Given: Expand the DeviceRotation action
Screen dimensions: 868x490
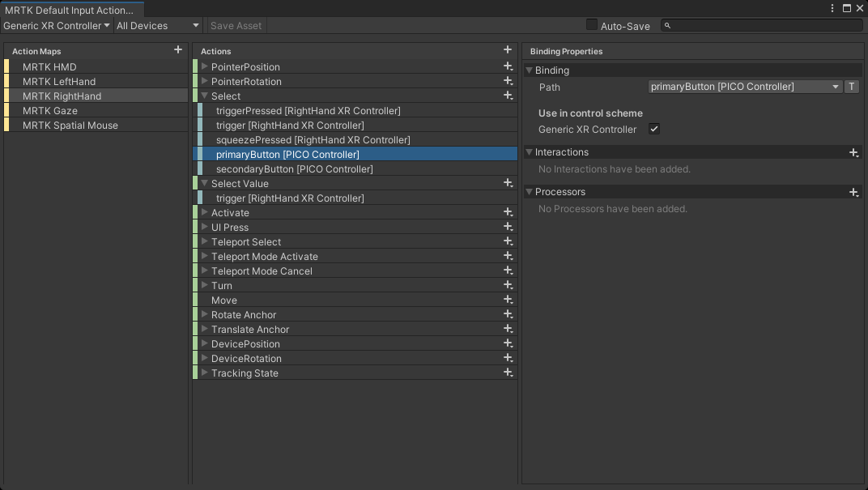Looking at the screenshot, I should point(204,358).
